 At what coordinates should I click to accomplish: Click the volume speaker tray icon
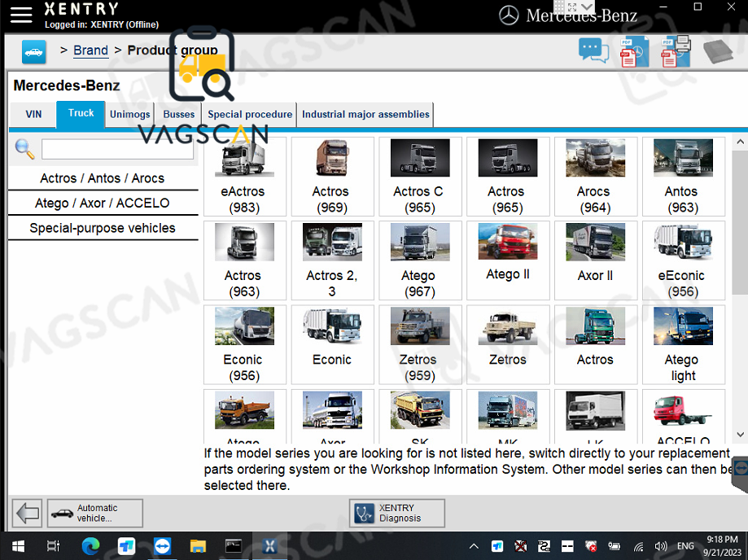click(661, 547)
